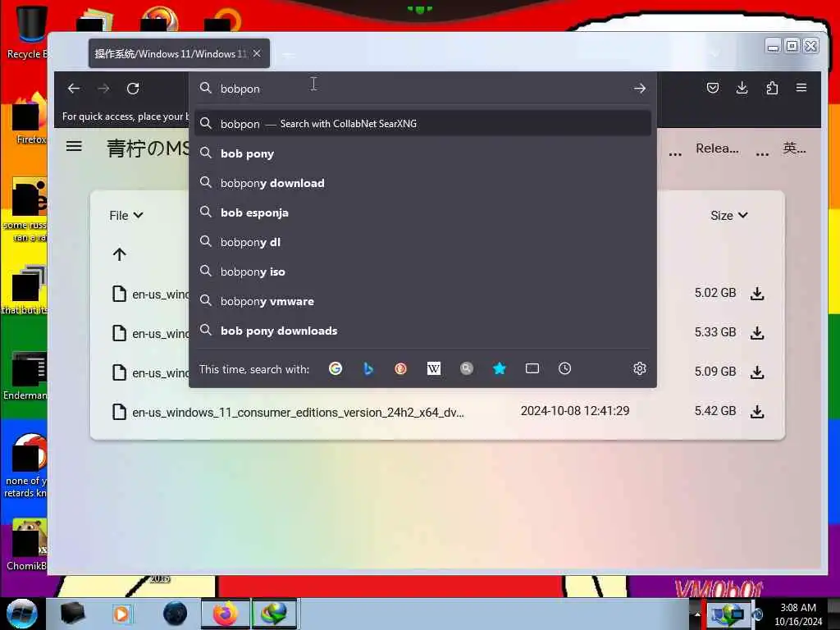The image size is (840, 630).
Task: Choose the 'bobpon — Search with CollabNet SearXNG' row
Action: 422,124
